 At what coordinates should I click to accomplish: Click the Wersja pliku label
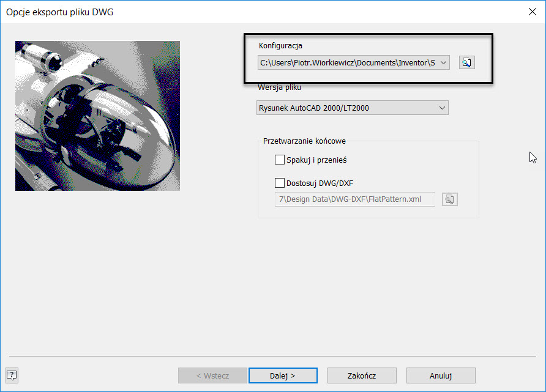point(279,87)
